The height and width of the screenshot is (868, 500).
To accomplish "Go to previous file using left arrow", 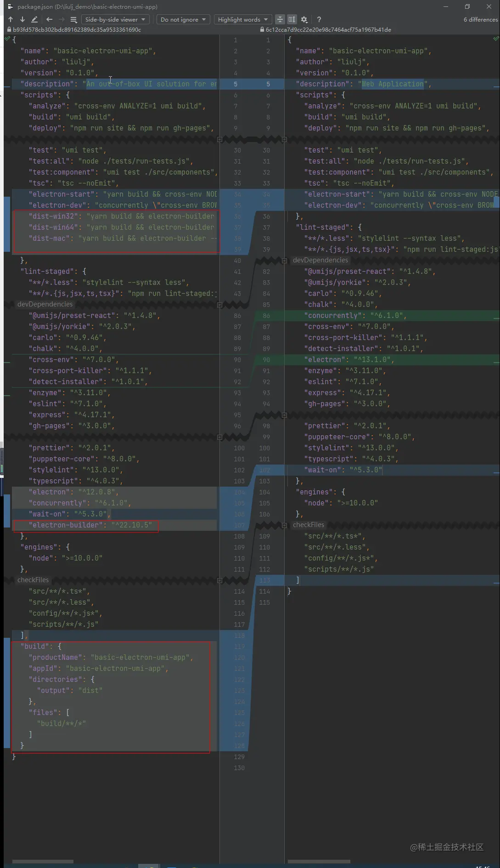I will point(49,19).
